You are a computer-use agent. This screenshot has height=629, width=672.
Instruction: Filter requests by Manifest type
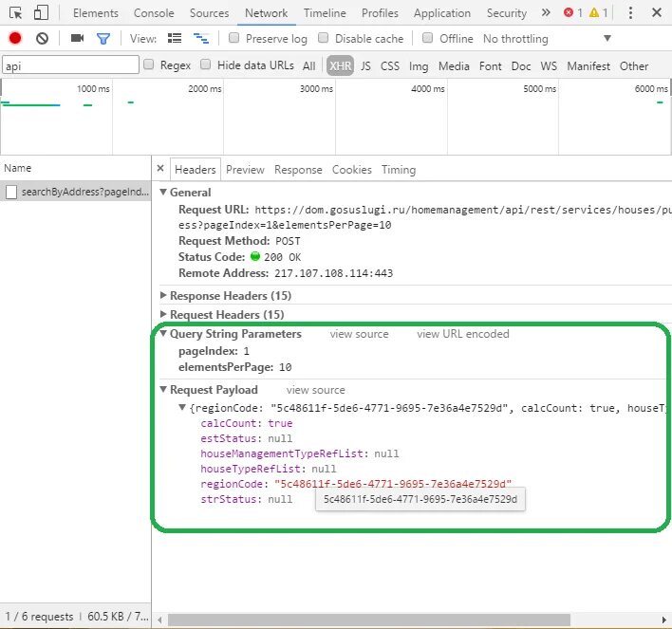coord(588,66)
